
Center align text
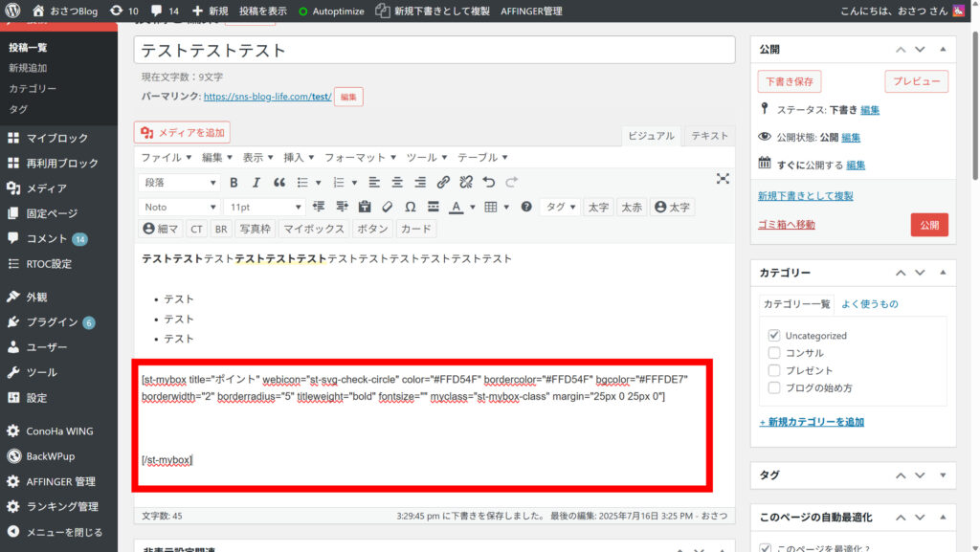click(x=397, y=183)
